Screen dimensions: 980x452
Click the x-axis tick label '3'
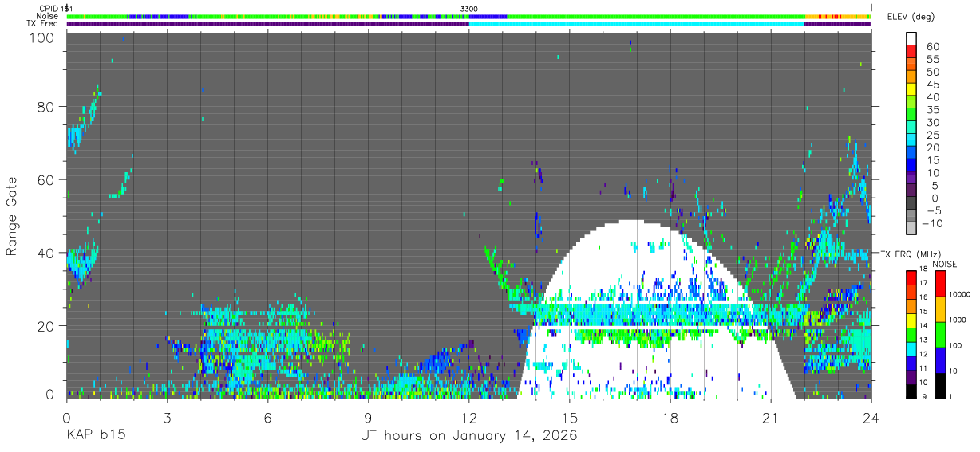167,418
